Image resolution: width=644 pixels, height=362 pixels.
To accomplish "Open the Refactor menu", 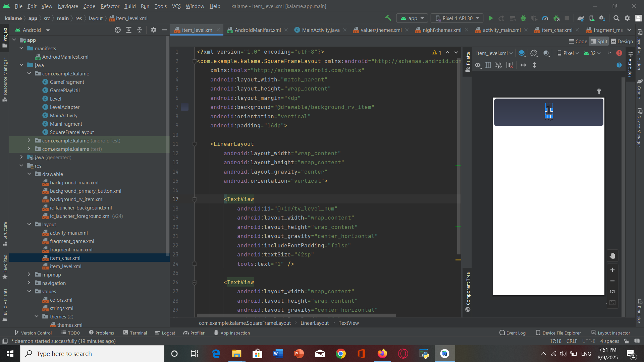I will pos(110,6).
